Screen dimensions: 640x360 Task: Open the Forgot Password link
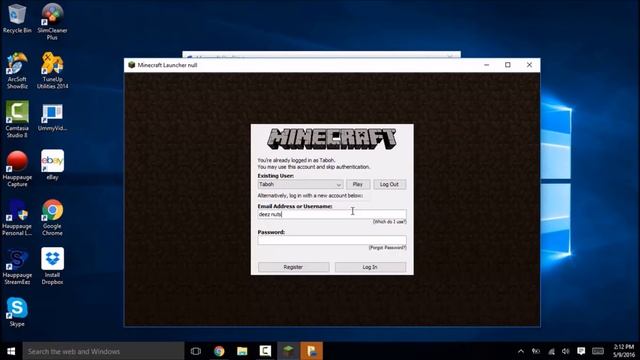[387, 247]
